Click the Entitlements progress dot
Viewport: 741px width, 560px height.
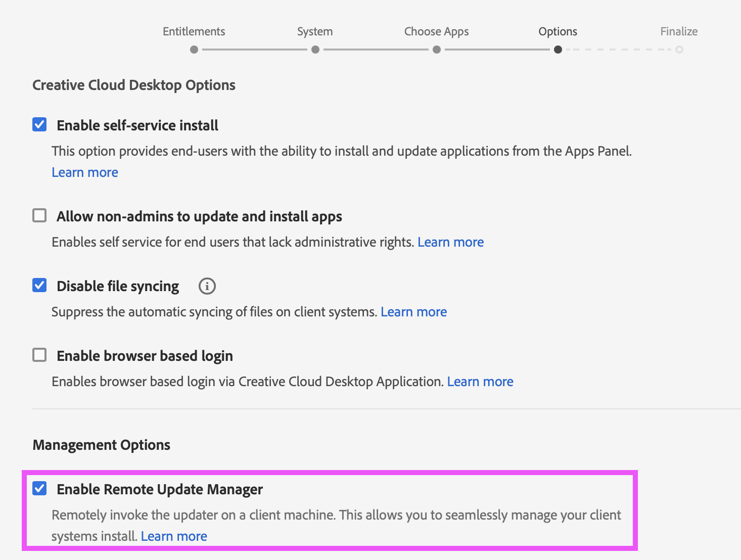(194, 50)
